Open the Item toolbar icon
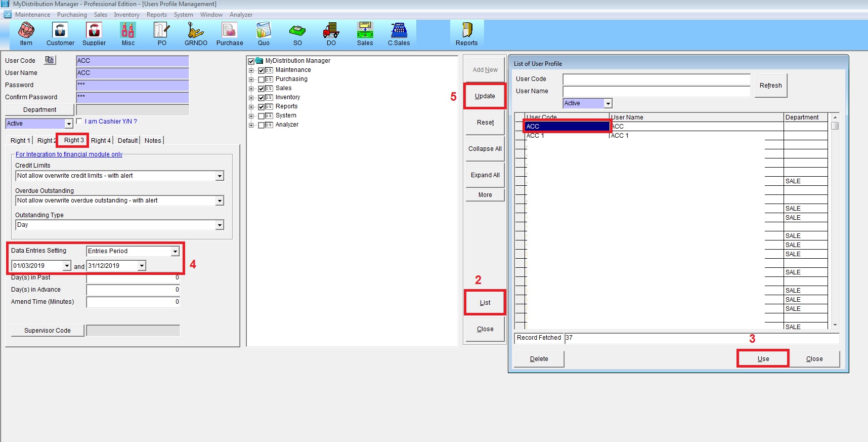The width and height of the screenshot is (868, 442). click(x=26, y=31)
